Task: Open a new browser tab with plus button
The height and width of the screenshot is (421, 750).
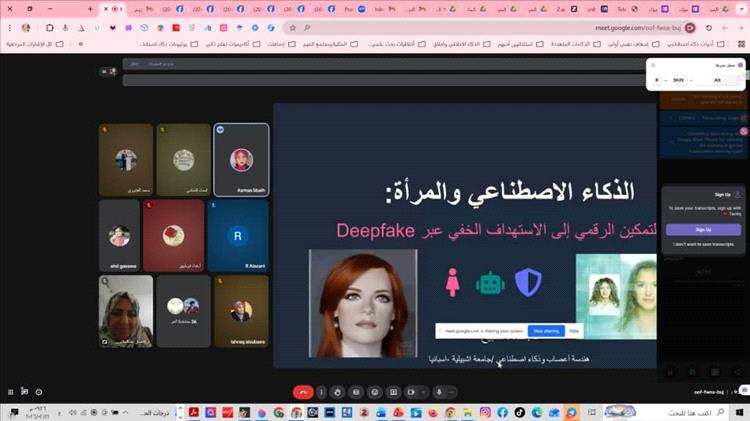Action: click(91, 9)
